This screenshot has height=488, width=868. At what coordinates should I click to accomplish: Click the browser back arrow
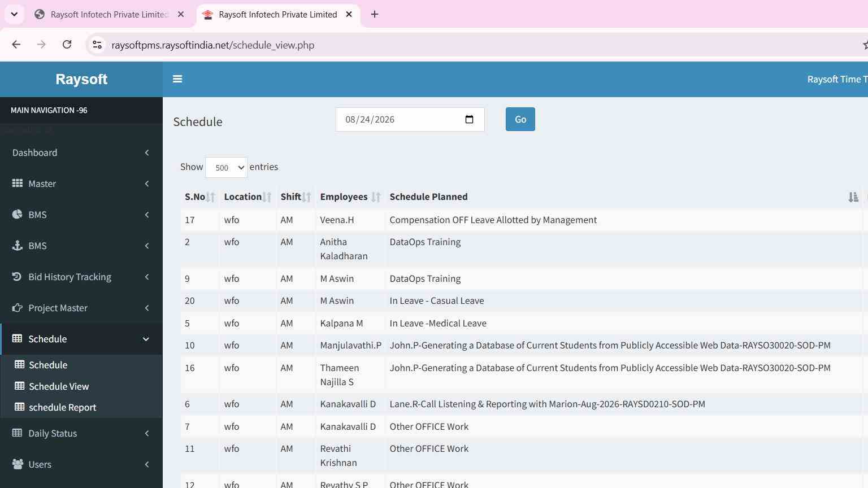[16, 45]
